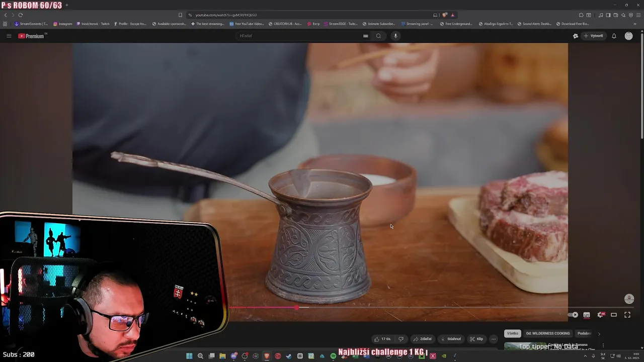Select the Podobné filter chip

[x=584, y=333]
